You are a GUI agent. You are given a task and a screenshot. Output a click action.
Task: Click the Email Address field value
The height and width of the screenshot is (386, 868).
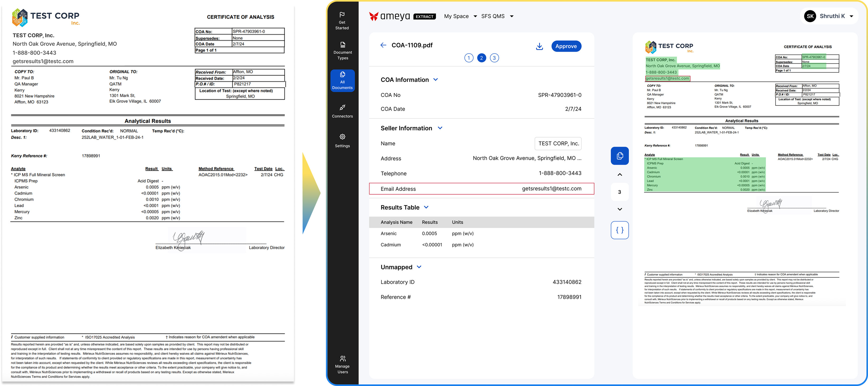552,189
